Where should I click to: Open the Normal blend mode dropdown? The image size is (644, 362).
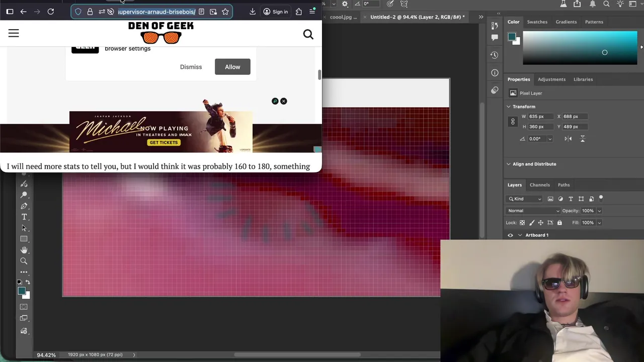point(534,211)
